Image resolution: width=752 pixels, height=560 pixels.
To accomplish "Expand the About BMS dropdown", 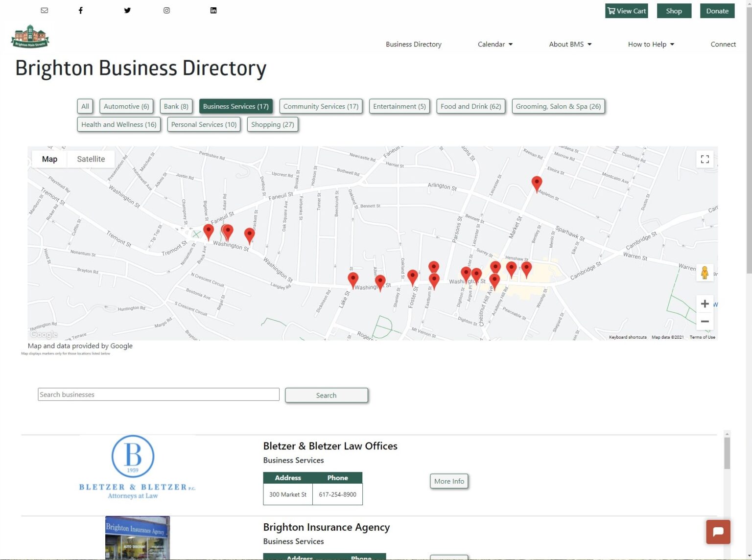I will pyautogui.click(x=570, y=44).
